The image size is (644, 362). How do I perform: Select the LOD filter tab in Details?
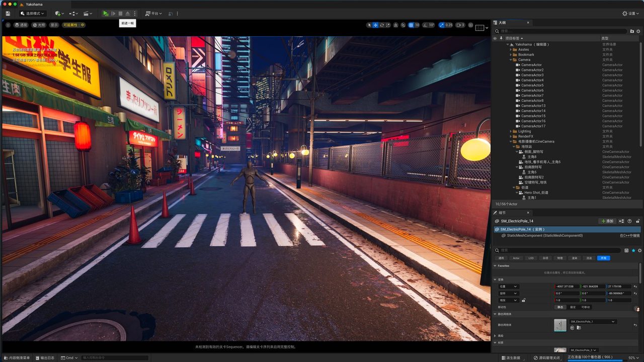[531, 258]
